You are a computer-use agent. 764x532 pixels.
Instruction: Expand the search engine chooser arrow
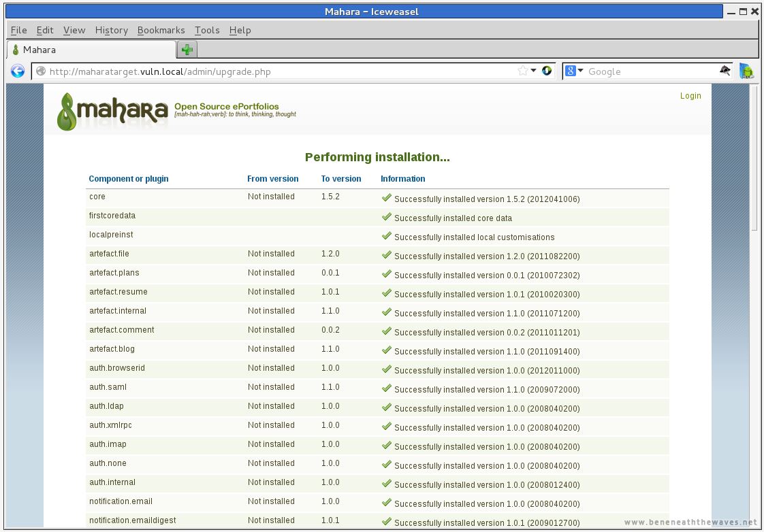coord(580,71)
